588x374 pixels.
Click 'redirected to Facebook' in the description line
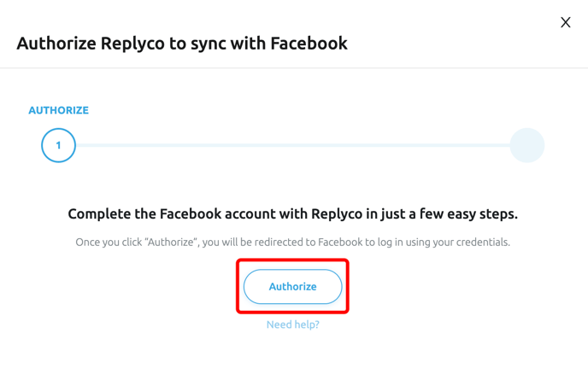tap(309, 242)
